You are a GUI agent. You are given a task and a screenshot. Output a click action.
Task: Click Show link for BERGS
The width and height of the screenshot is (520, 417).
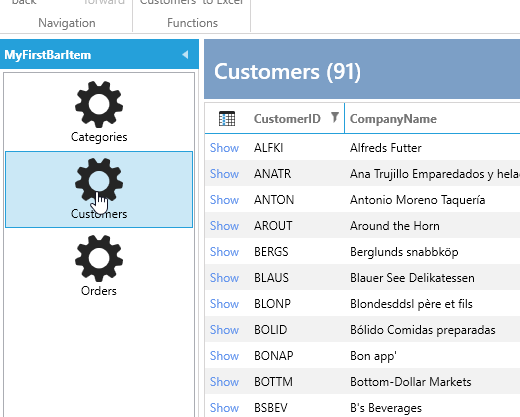coord(224,252)
